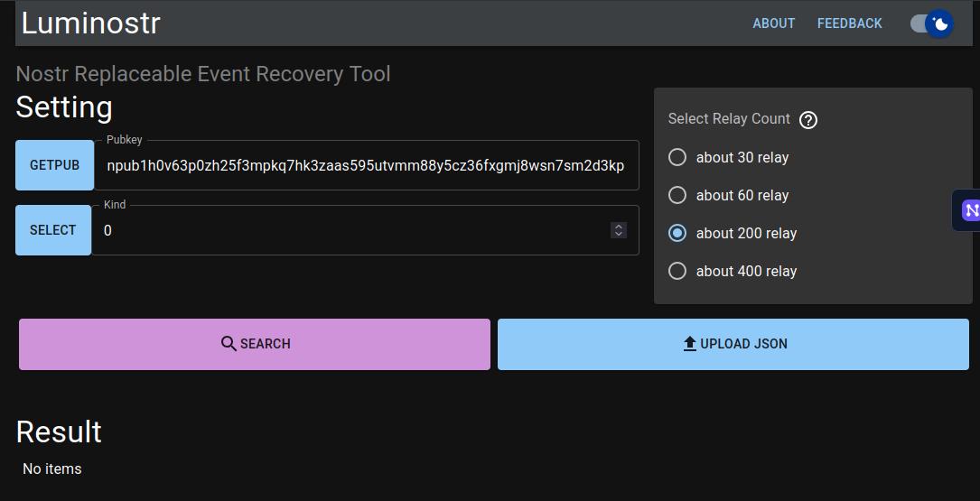Click the Kind number stepper arrows

coord(618,230)
